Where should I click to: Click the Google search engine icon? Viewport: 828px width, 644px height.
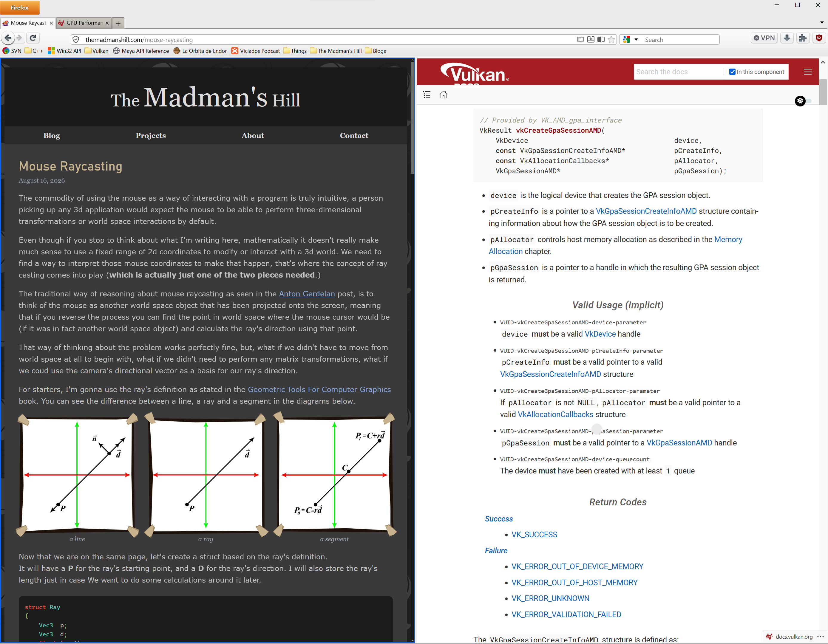click(626, 39)
